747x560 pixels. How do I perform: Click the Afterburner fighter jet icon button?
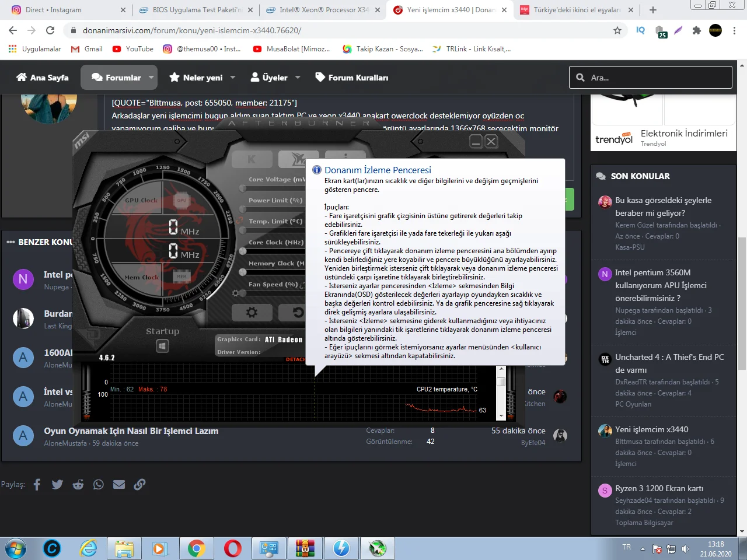click(297, 159)
